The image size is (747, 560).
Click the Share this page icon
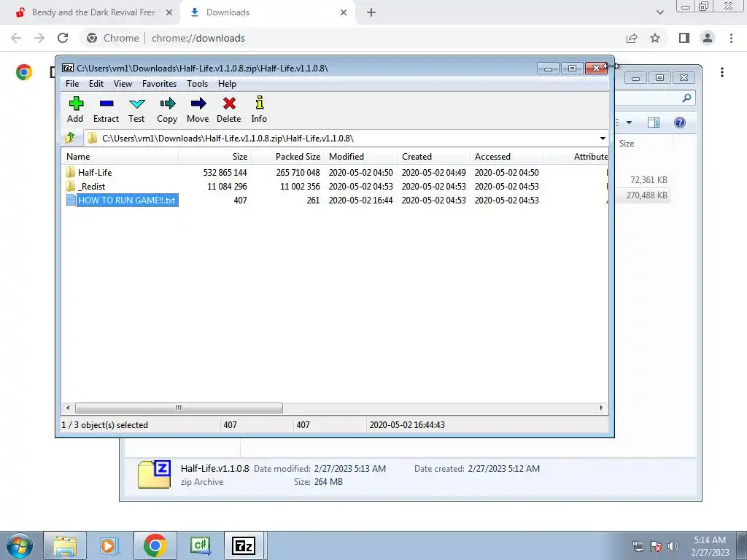(x=632, y=38)
